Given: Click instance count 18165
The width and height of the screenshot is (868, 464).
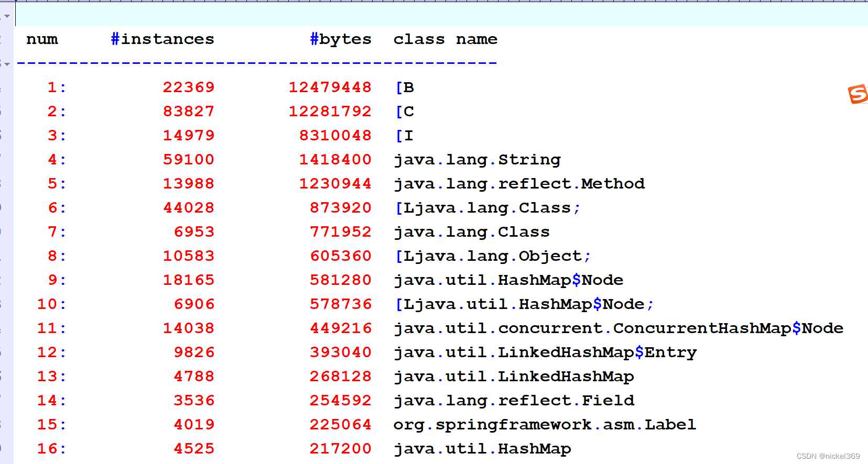Looking at the screenshot, I should [x=189, y=280].
